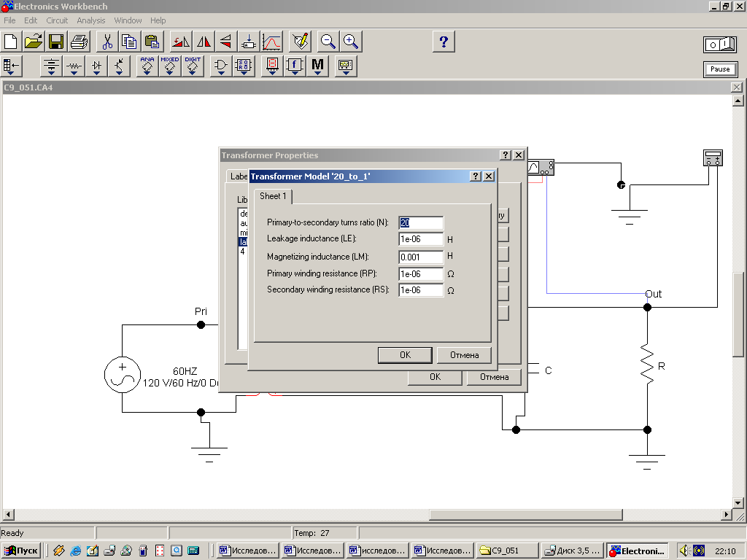Open a circuit file with Open icon
The image size is (747, 560).
34,42
